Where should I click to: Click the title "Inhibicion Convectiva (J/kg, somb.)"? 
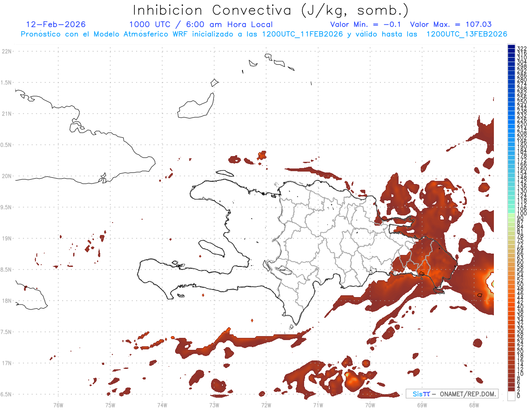coord(271,11)
